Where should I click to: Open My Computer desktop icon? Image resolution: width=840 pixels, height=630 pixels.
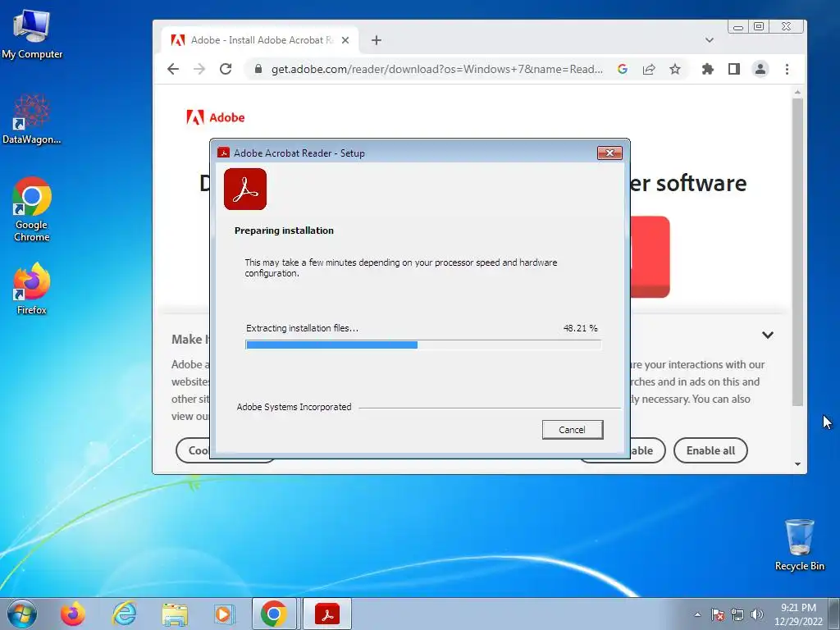coord(32,34)
